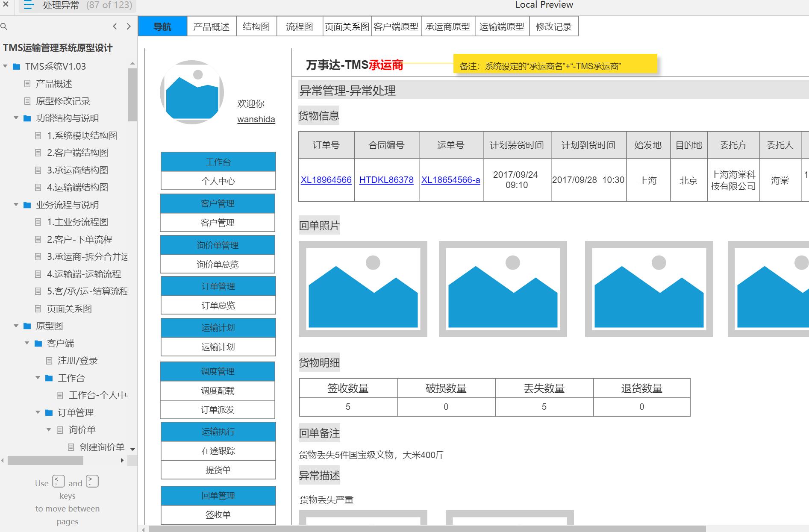Open 在途跟踪 menu item
Screen dimensions: 809x532
click(218, 451)
